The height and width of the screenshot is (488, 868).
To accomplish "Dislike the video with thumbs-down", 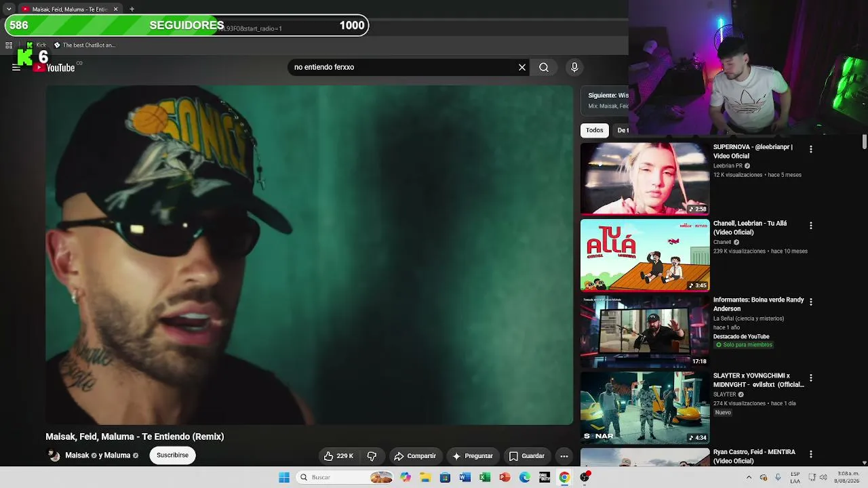I will tap(372, 456).
